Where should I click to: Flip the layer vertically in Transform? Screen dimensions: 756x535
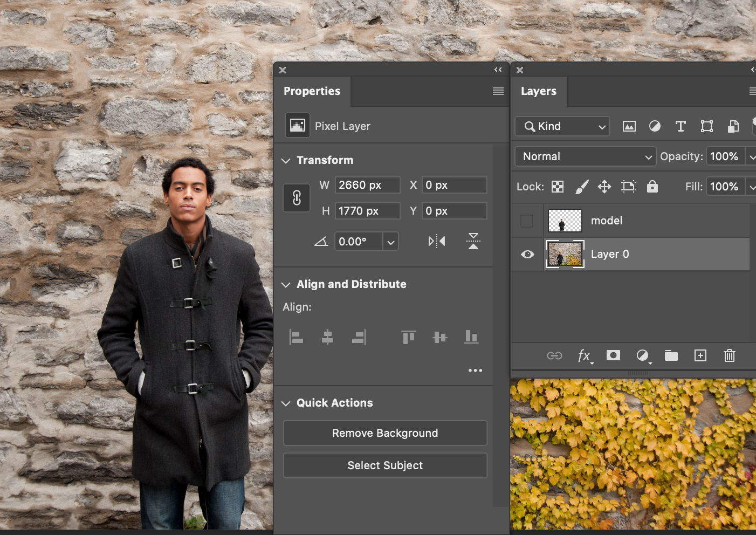473,241
